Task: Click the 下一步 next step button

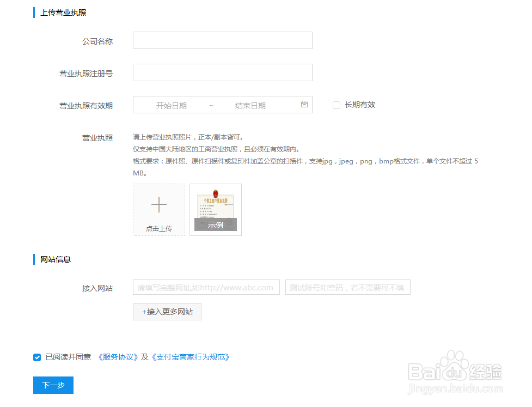Action: pyautogui.click(x=53, y=385)
